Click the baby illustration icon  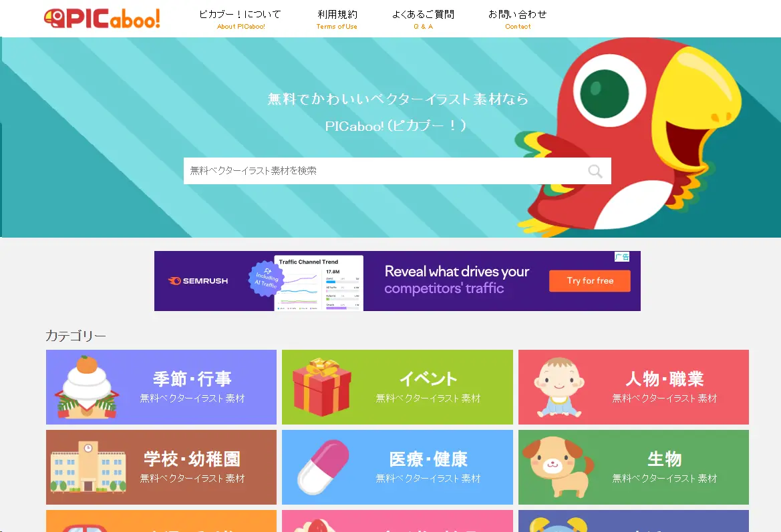[x=559, y=387]
